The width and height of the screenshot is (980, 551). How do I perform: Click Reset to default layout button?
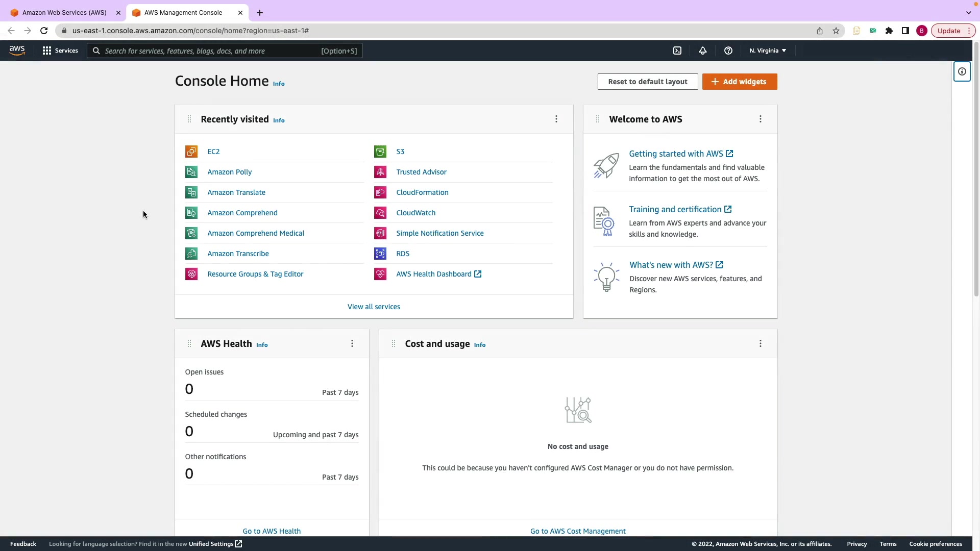(648, 82)
